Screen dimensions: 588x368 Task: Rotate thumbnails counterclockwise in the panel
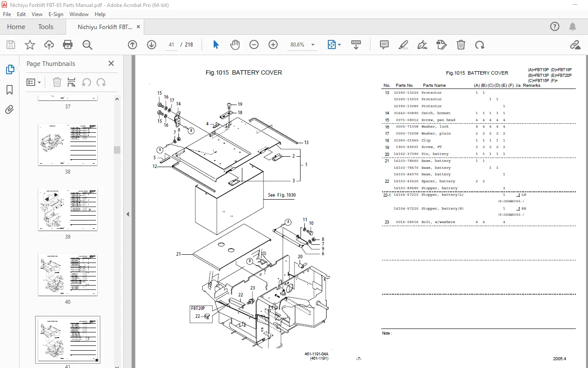click(86, 82)
